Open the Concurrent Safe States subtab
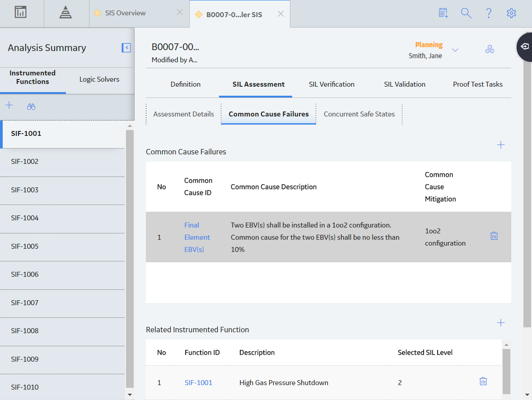The image size is (532, 400). click(359, 114)
